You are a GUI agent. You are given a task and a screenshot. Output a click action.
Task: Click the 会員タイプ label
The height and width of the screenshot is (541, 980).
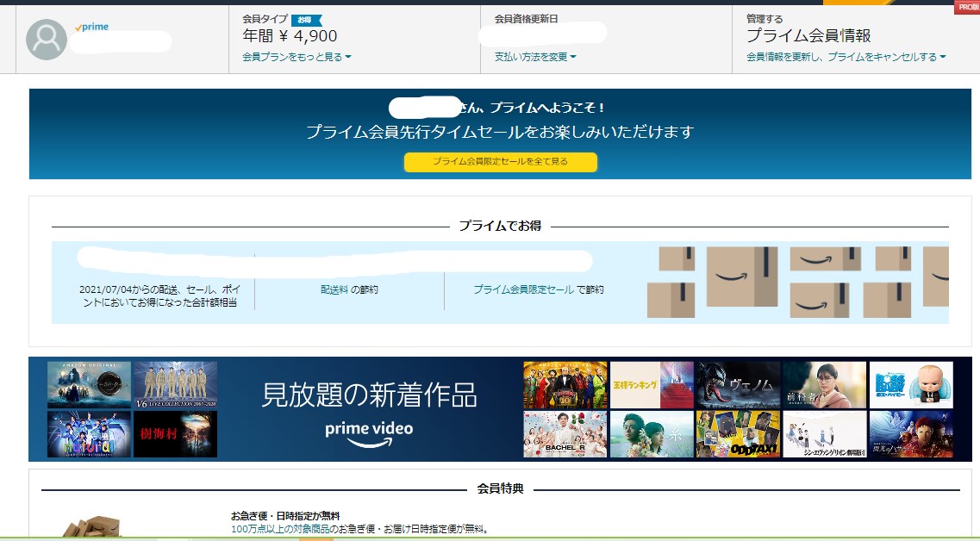(x=265, y=19)
